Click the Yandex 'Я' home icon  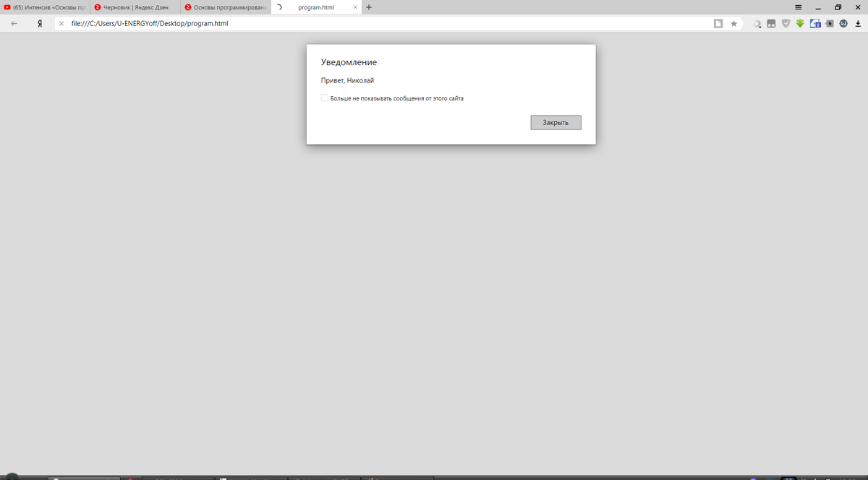point(40,23)
